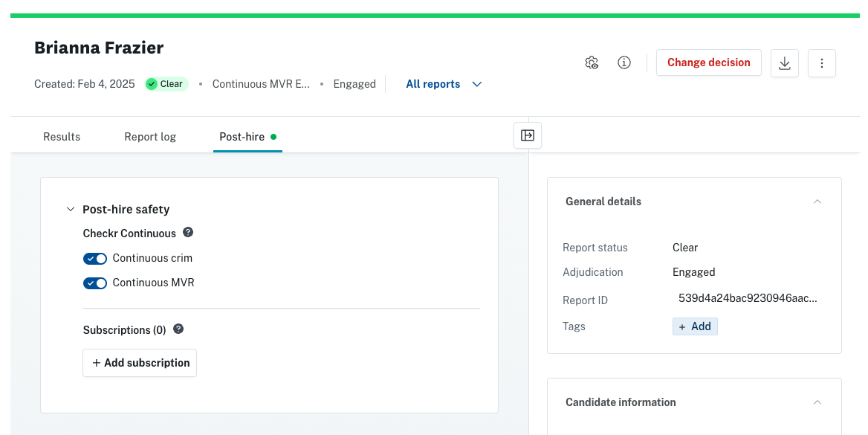Open the info circle icon
868x435 pixels.
coord(624,62)
